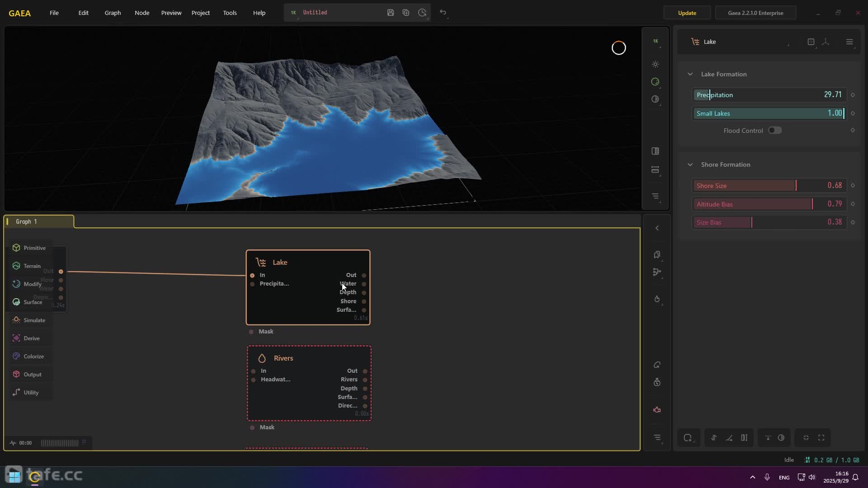Select the Primitive node category
The image size is (868, 488).
point(30,248)
